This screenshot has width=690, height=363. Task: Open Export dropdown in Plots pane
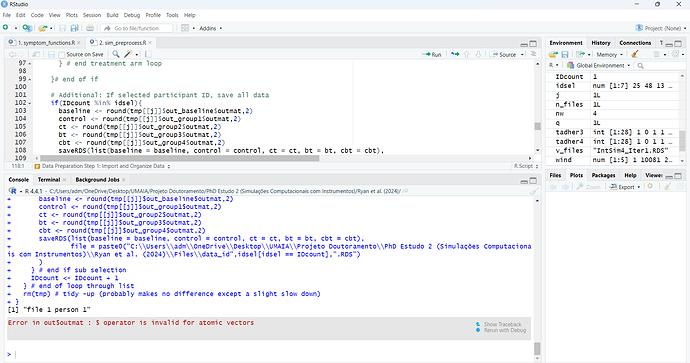[x=625, y=187]
